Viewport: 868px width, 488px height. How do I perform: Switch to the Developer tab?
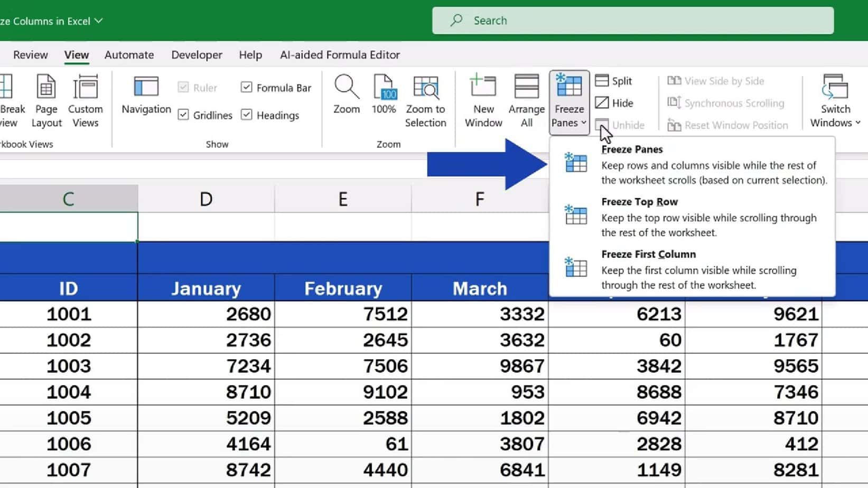pos(197,54)
